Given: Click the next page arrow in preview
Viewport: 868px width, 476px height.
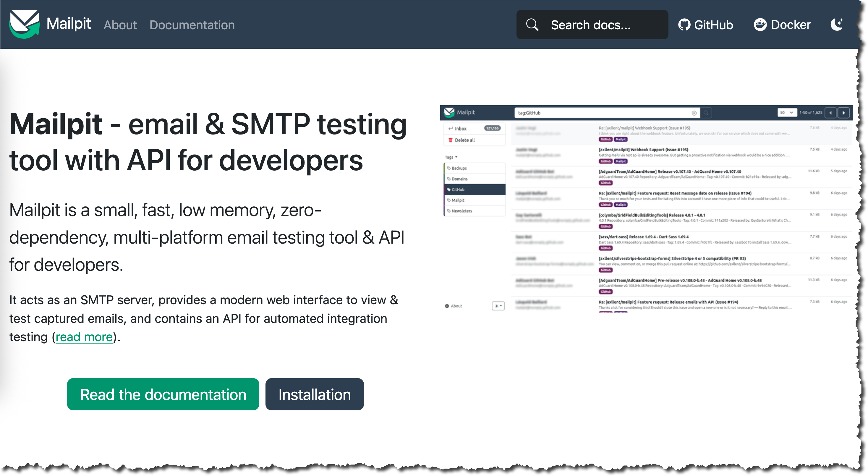Looking at the screenshot, I should [844, 113].
